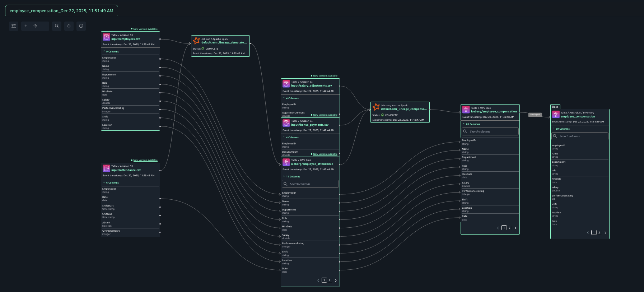644x292 pixels.
Task: Click the Spark icon of default.emr_lineage_demo job
Action: pyautogui.click(x=196, y=41)
